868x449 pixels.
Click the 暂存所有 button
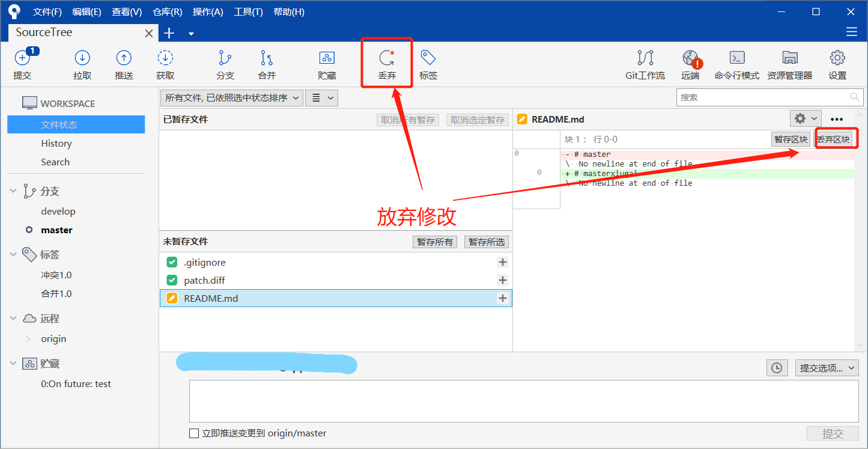435,242
